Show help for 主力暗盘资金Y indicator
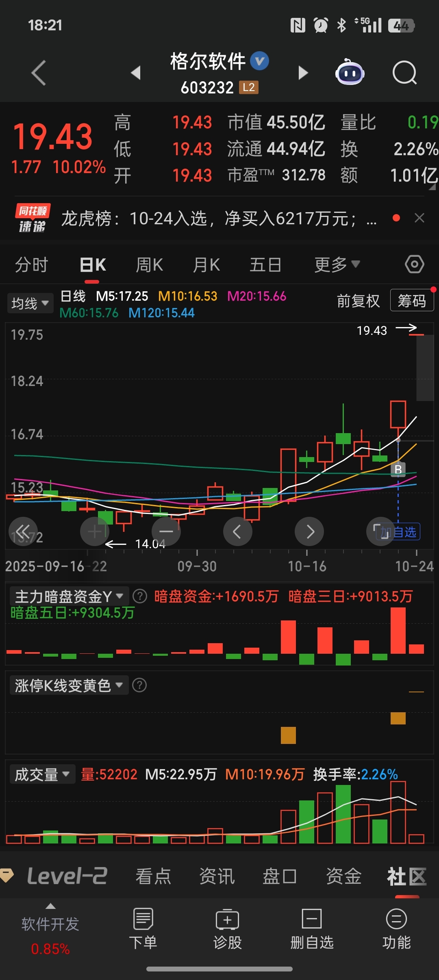The width and height of the screenshot is (439, 980). coord(140,596)
